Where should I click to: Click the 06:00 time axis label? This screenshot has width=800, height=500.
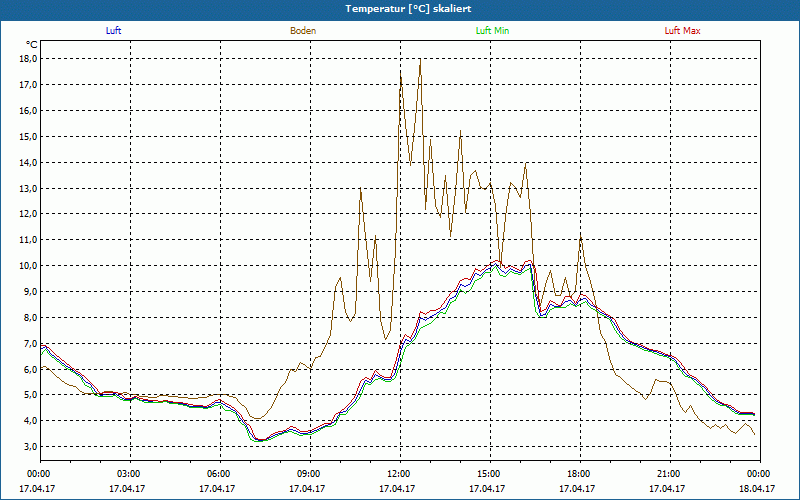point(220,474)
